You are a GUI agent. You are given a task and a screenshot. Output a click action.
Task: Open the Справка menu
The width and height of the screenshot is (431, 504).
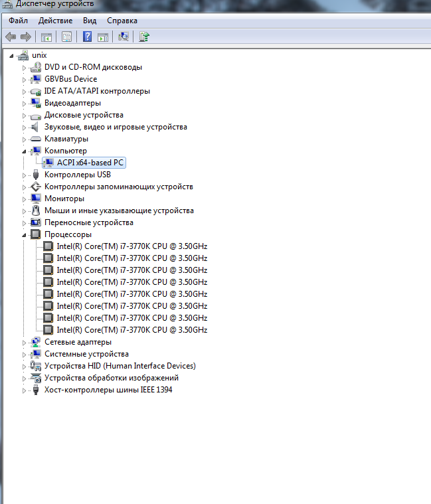122,21
